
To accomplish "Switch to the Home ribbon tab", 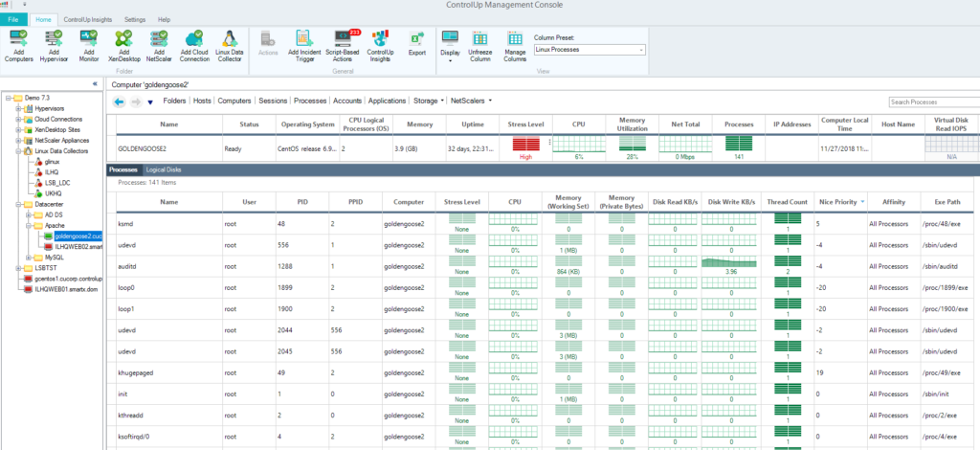I will click(x=43, y=19).
